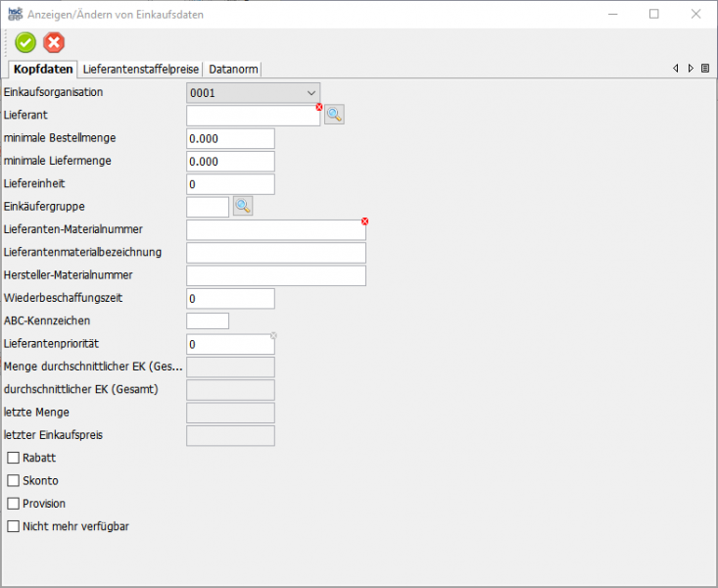Image resolution: width=718 pixels, height=588 pixels.
Task: Switch to the Lieferantenstaffelpreise tab
Action: pyautogui.click(x=141, y=69)
